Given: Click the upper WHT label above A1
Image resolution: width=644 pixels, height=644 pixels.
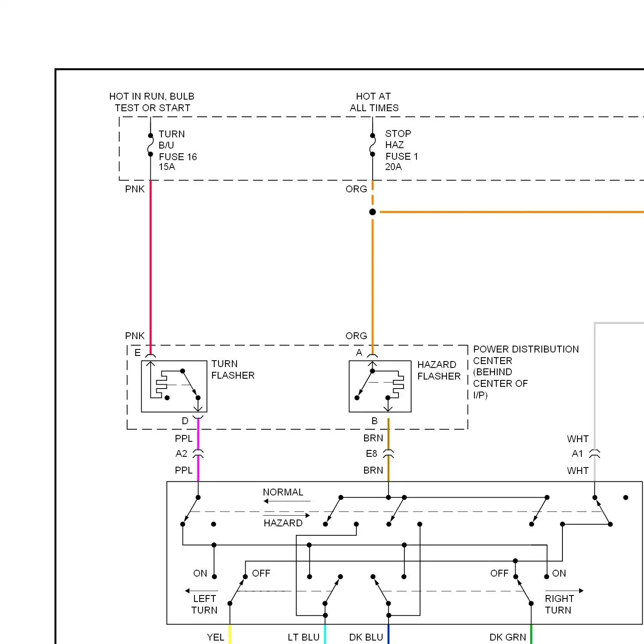Looking at the screenshot, I should click(578, 439).
